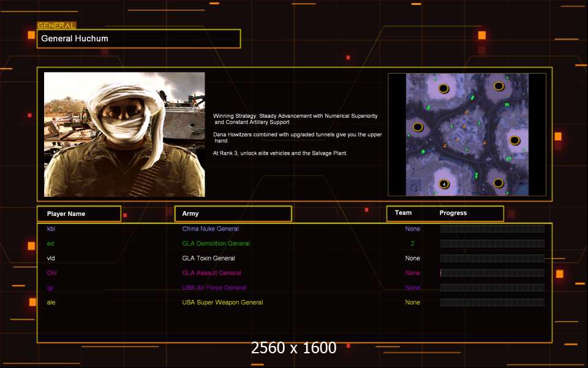
Task: Click the Team column header
Action: pyautogui.click(x=403, y=213)
